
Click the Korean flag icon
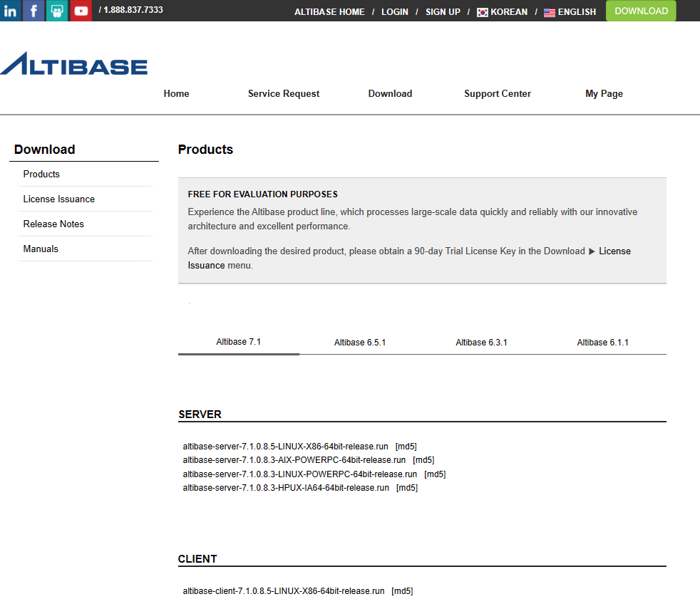[x=482, y=13]
